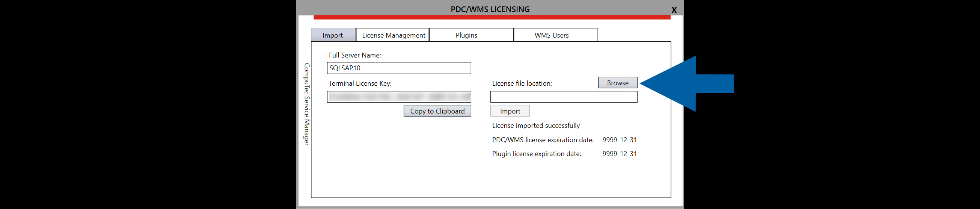Select the PDC/WMS license expiration date value

[619, 140]
